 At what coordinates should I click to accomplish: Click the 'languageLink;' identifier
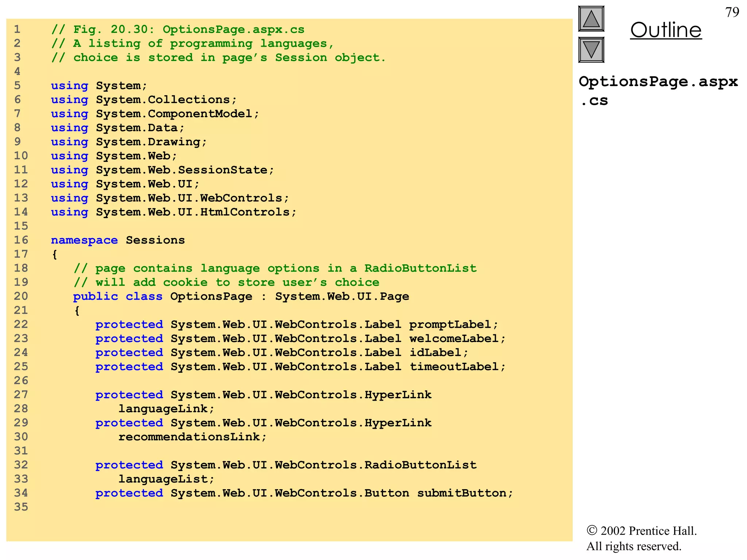click(x=166, y=409)
